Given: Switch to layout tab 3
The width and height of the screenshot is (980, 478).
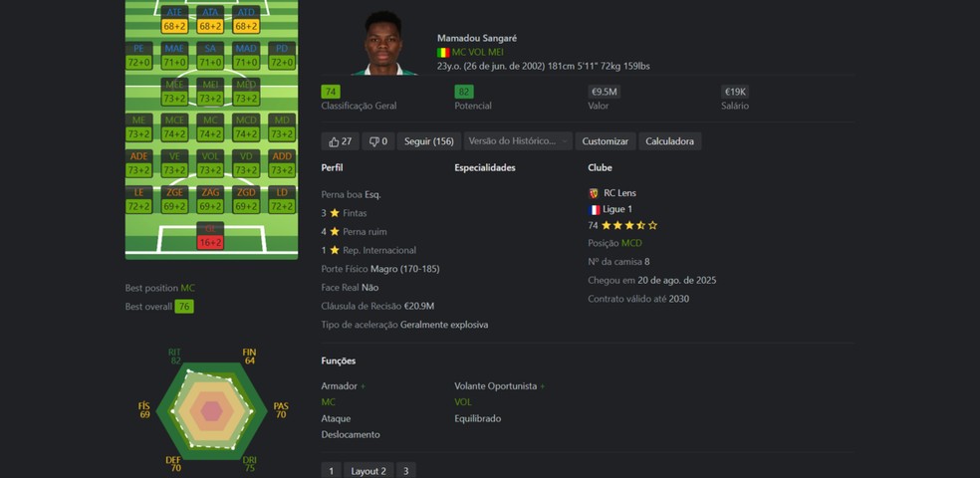Looking at the screenshot, I should coord(406,470).
